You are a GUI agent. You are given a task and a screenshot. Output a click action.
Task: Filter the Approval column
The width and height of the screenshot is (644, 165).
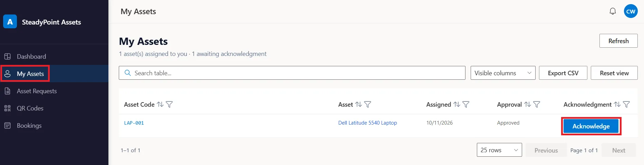coord(536,104)
